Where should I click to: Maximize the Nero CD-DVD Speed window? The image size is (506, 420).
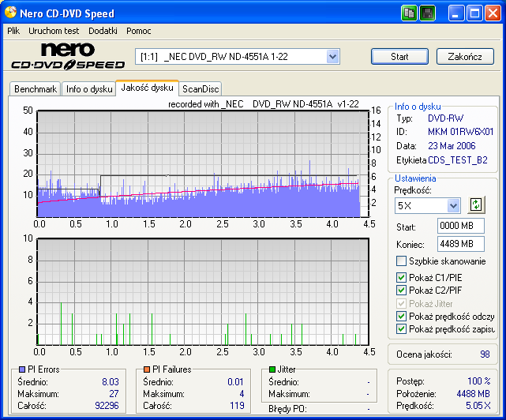tap(474, 13)
